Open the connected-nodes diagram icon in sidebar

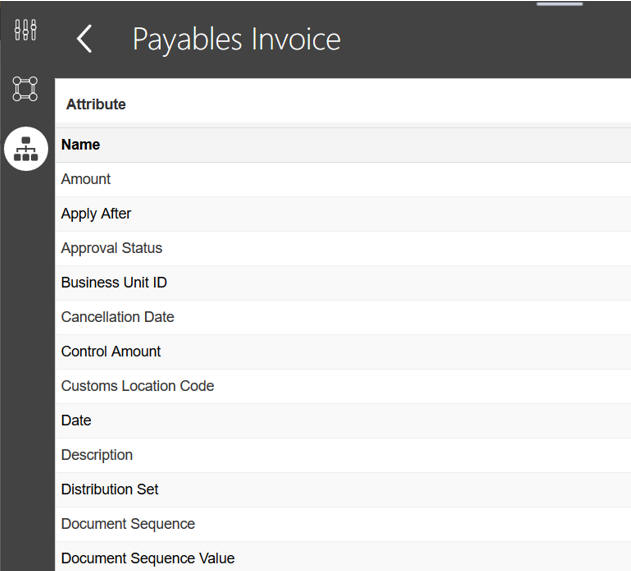click(x=25, y=89)
